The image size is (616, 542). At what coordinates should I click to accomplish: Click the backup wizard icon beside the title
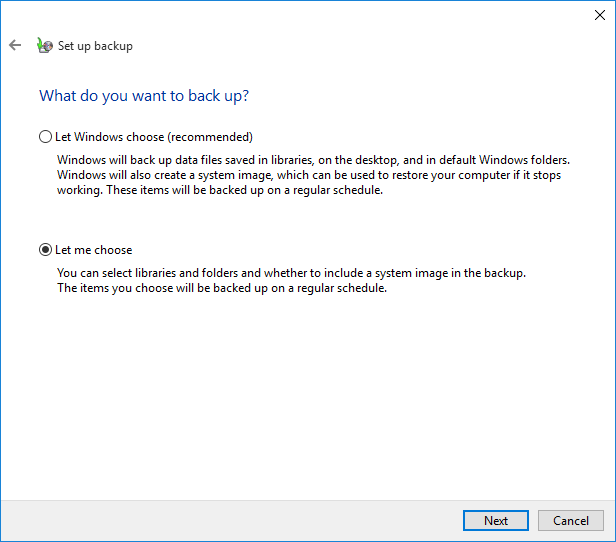[x=44, y=45]
